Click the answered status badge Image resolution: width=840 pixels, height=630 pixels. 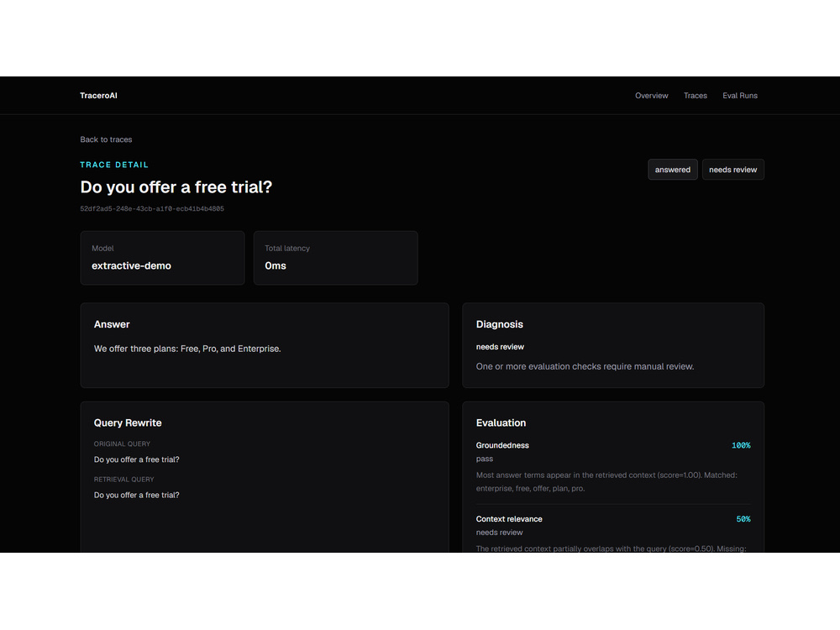click(x=672, y=170)
